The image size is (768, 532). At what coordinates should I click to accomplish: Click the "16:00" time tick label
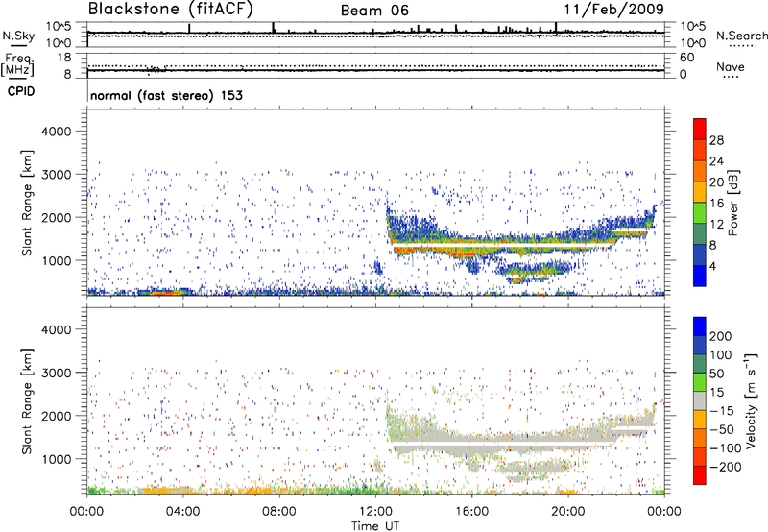471,511
